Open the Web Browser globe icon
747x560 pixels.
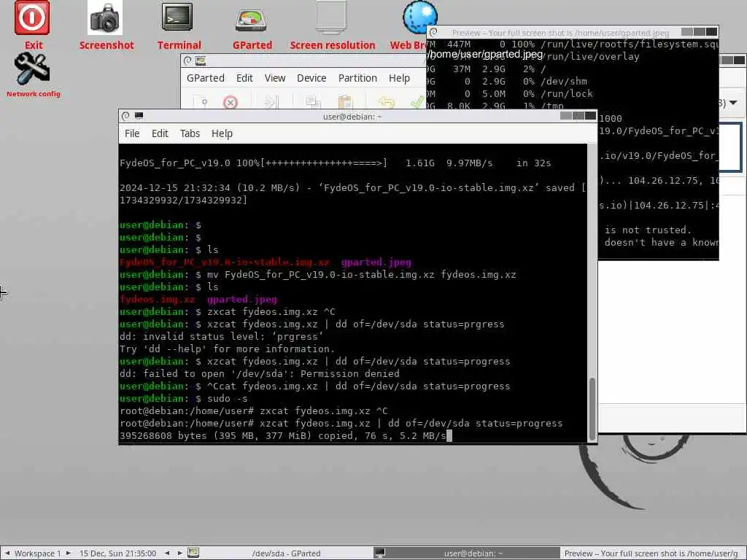coord(419,17)
